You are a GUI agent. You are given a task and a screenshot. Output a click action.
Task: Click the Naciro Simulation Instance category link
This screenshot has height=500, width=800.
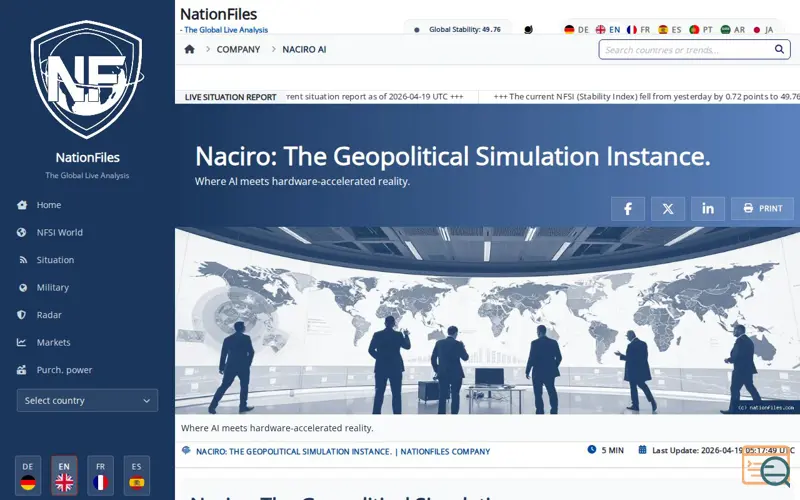point(343,452)
